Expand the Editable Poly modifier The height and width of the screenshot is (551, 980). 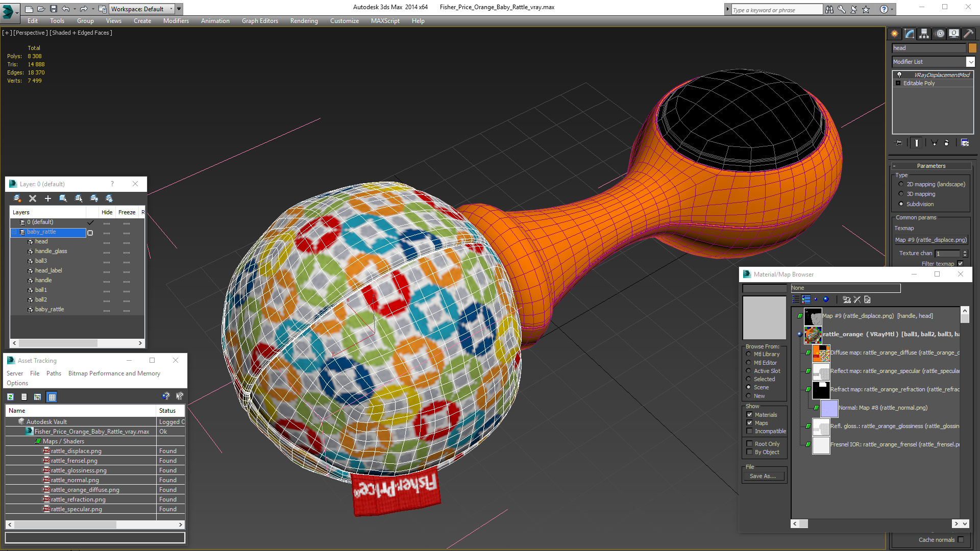coord(898,83)
